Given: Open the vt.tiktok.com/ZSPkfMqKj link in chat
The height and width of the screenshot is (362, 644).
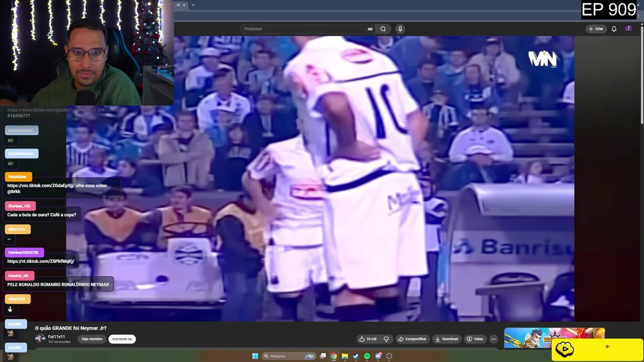Looking at the screenshot, I should tap(41, 261).
